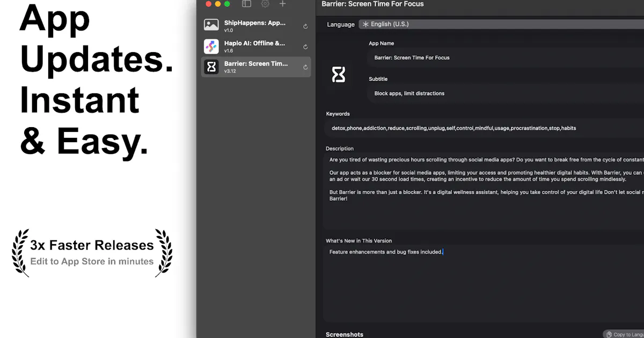Viewport: 644px width, 338px height.
Task: Open the settings gear in toolbar
Action: pyautogui.click(x=265, y=4)
